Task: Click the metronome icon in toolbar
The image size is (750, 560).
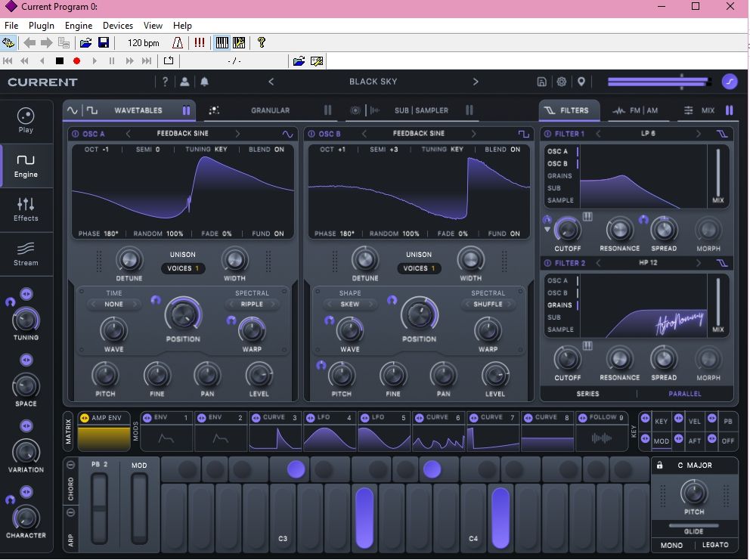Action: tap(178, 43)
